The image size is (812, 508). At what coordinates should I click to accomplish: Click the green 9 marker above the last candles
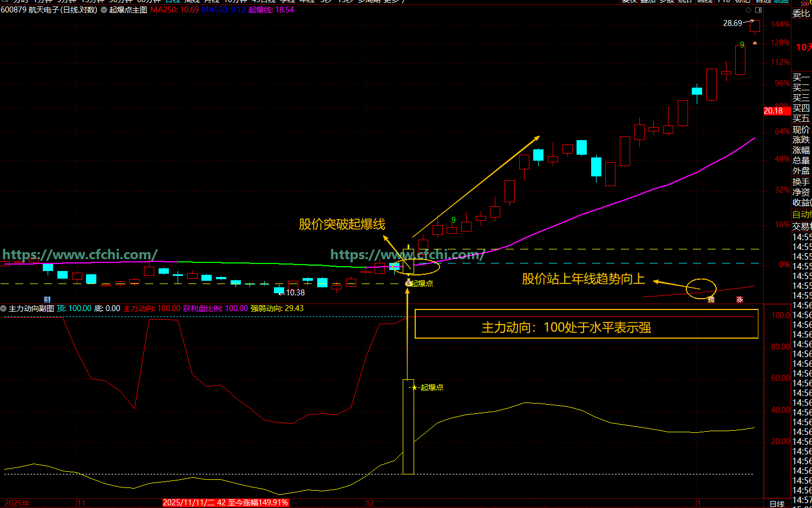[x=742, y=45]
